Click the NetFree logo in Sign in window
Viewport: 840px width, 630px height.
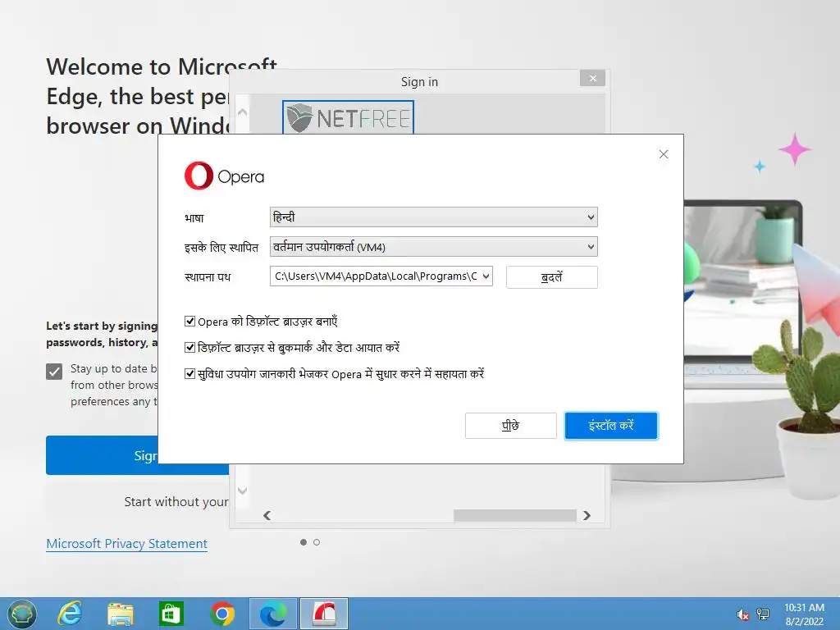coord(348,117)
